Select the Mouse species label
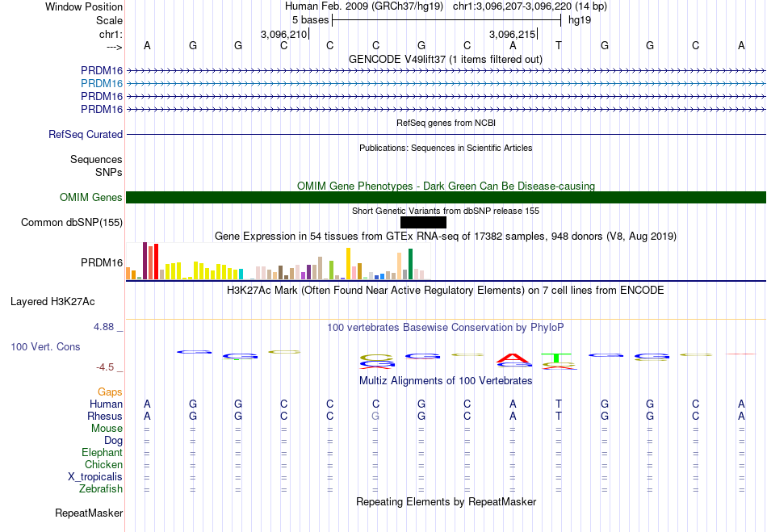Screen dimensions: 767x532 coord(107,429)
